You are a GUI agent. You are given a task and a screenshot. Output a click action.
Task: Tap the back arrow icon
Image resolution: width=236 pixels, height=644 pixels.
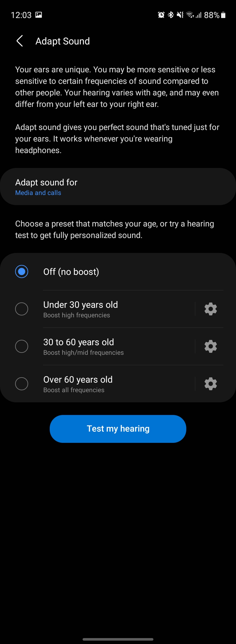[19, 41]
